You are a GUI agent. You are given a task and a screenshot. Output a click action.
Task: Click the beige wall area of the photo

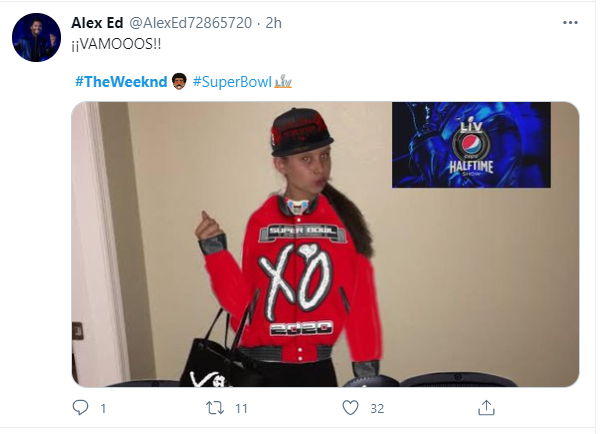479,276
